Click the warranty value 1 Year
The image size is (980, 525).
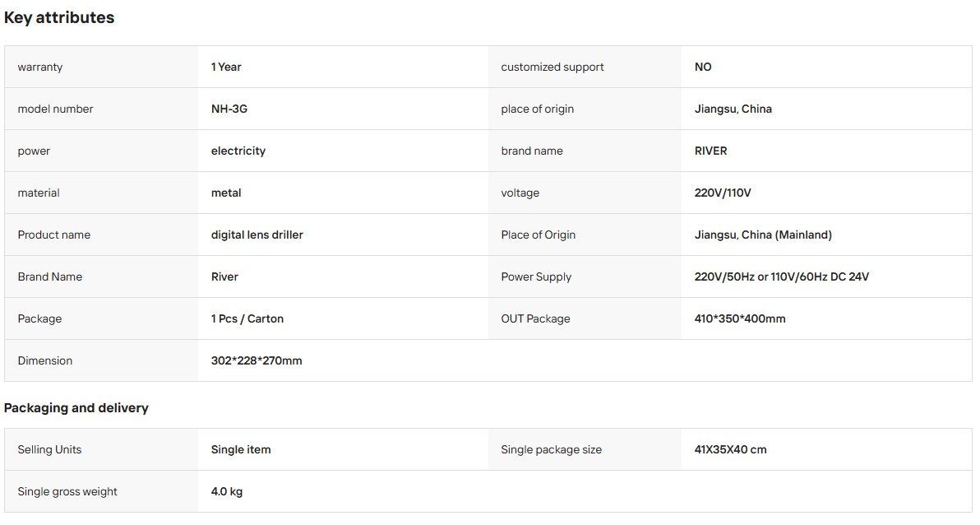pyautogui.click(x=226, y=67)
